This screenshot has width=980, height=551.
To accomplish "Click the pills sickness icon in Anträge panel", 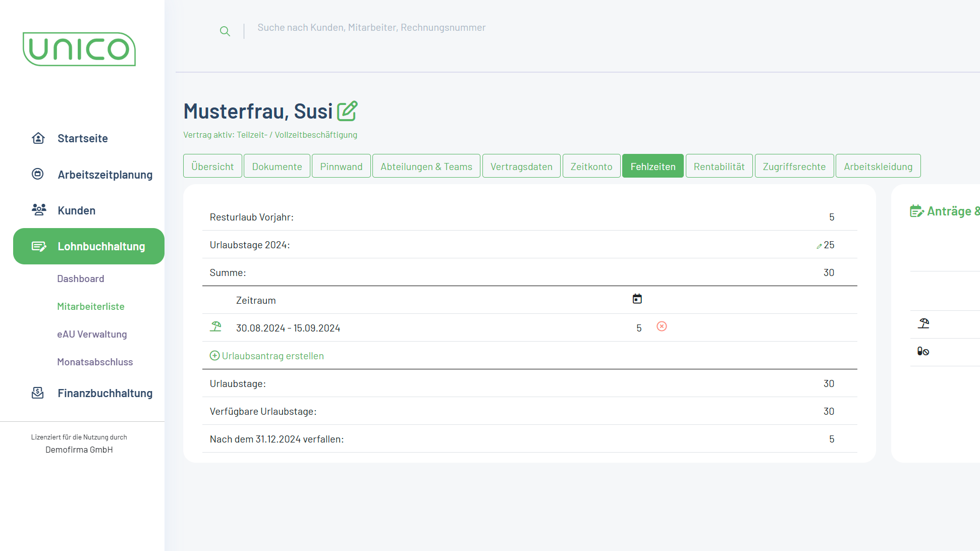I will pyautogui.click(x=923, y=351).
